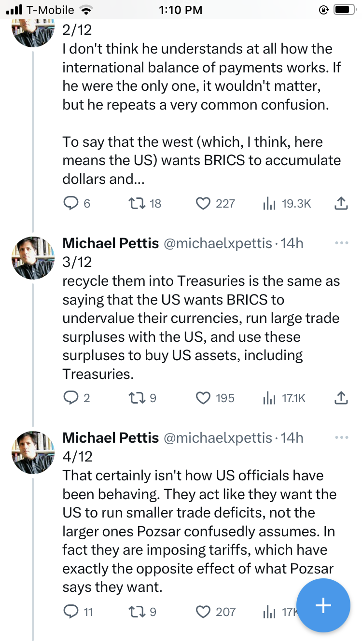Image resolution: width=362 pixels, height=644 pixels.
Task: Tap profile avatar beside 3/12 tweet
Action: (x=33, y=258)
